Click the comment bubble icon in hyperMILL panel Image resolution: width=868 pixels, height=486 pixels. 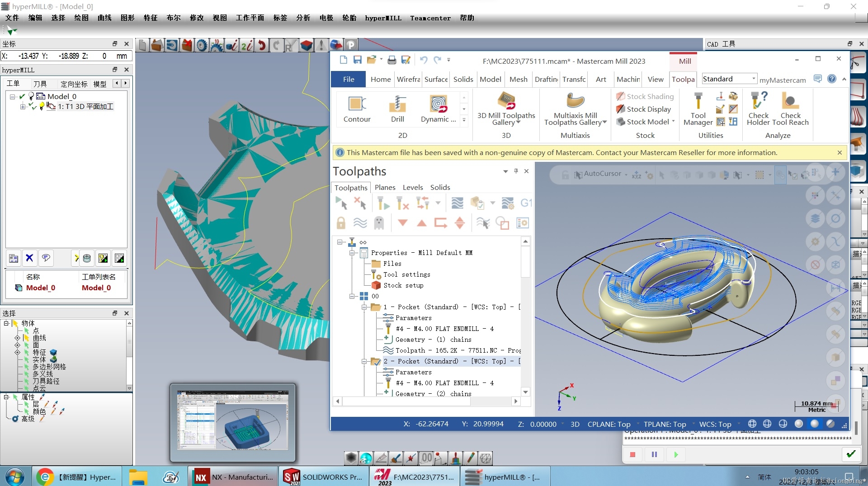(x=46, y=258)
